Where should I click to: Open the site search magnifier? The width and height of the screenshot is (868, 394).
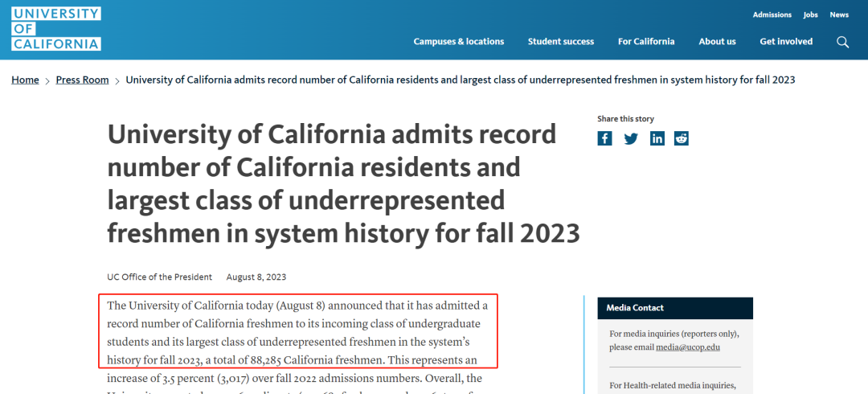pyautogui.click(x=842, y=42)
